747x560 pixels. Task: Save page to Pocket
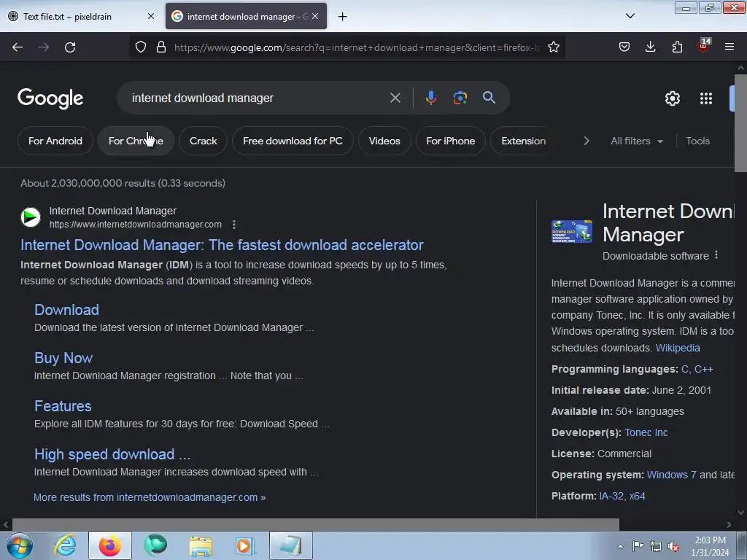(x=624, y=47)
